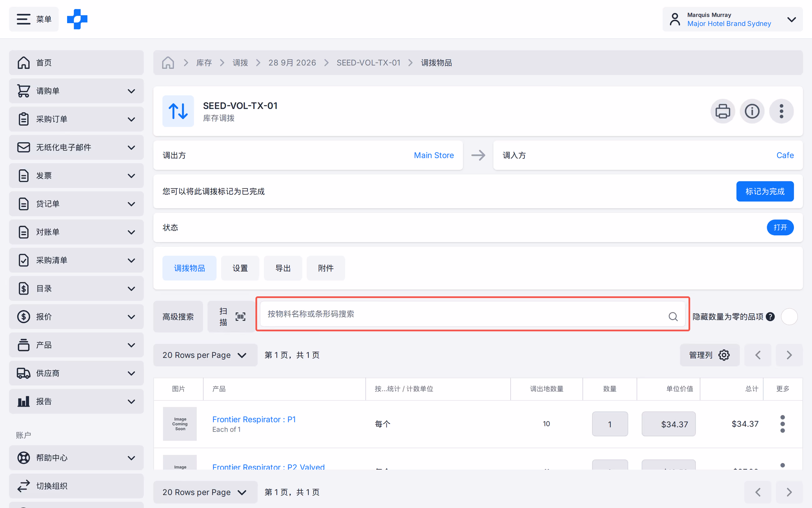
Task: Click the print icon for SEED-VOL-TX-01
Action: click(722, 111)
